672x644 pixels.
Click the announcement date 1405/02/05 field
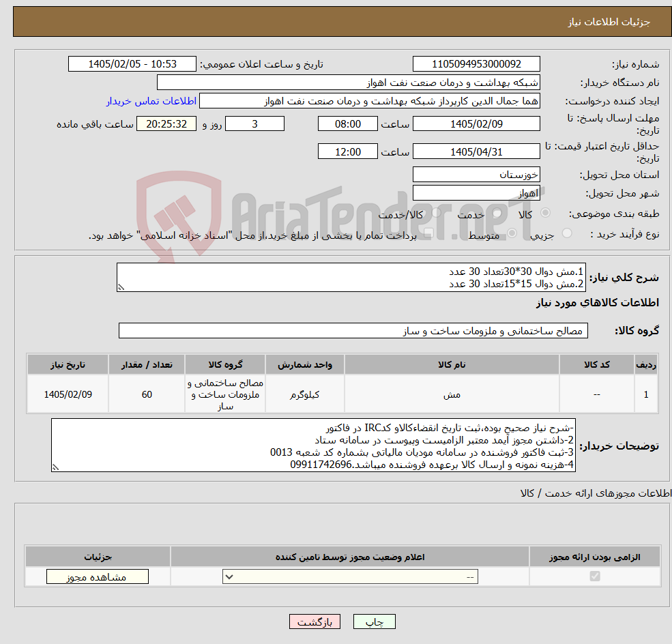pyautogui.click(x=132, y=64)
